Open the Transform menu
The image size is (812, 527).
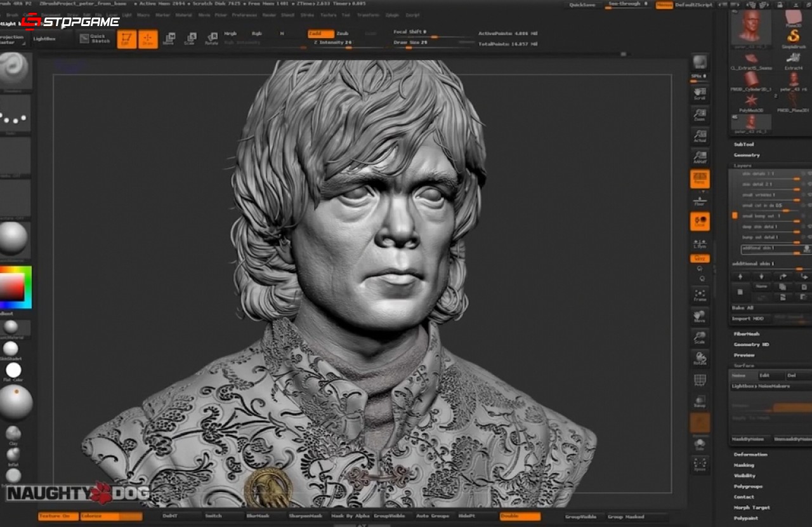[368, 15]
